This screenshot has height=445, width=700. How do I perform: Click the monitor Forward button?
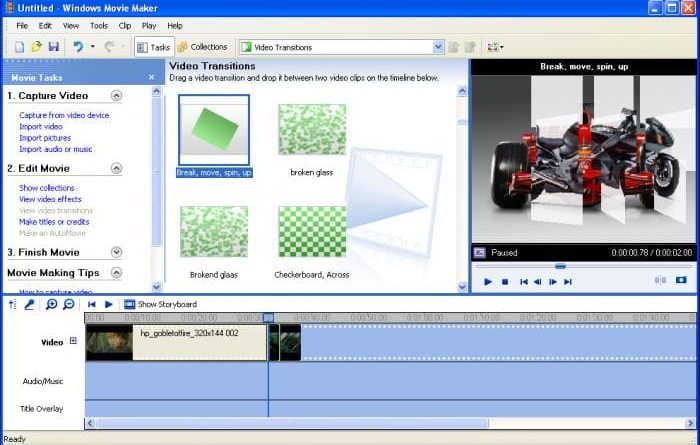point(567,282)
